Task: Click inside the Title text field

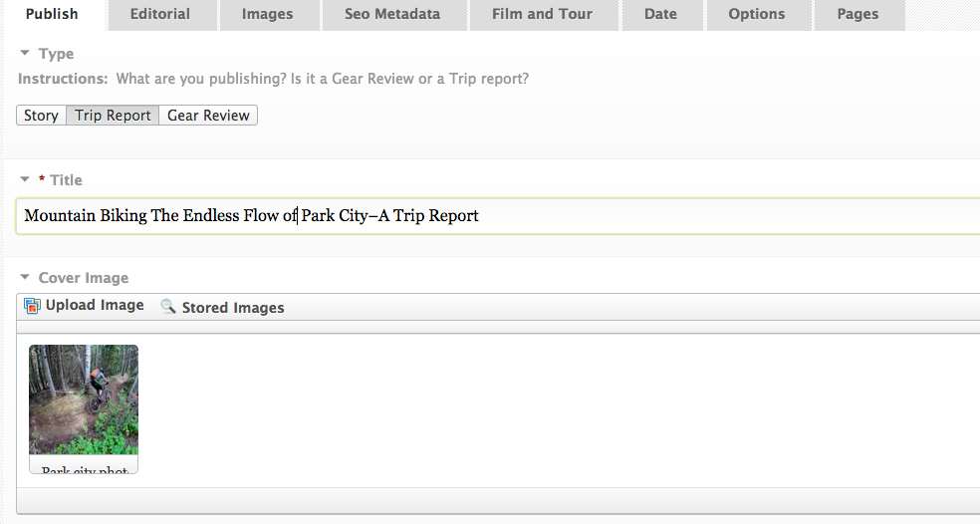Action: (498, 216)
